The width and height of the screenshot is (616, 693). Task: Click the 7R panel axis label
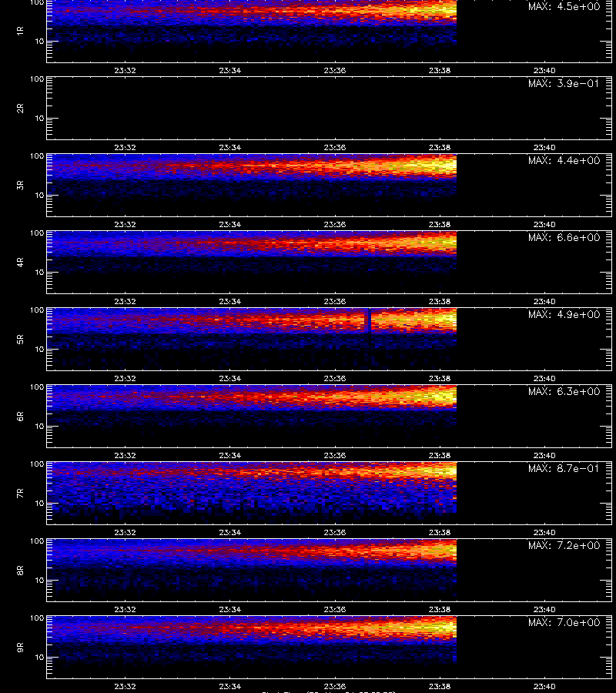[20, 494]
